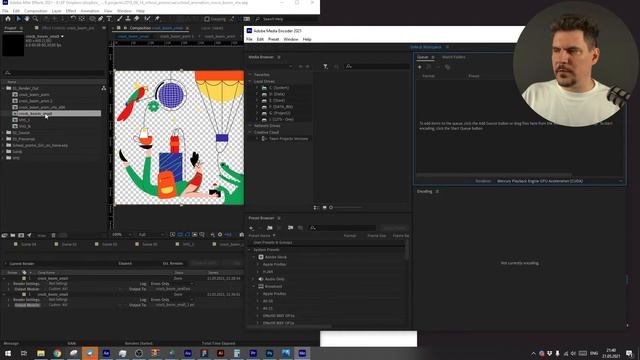Select the Scene 04 timeline tab
This screenshot has height=360, width=640.
pyautogui.click(x=29, y=244)
